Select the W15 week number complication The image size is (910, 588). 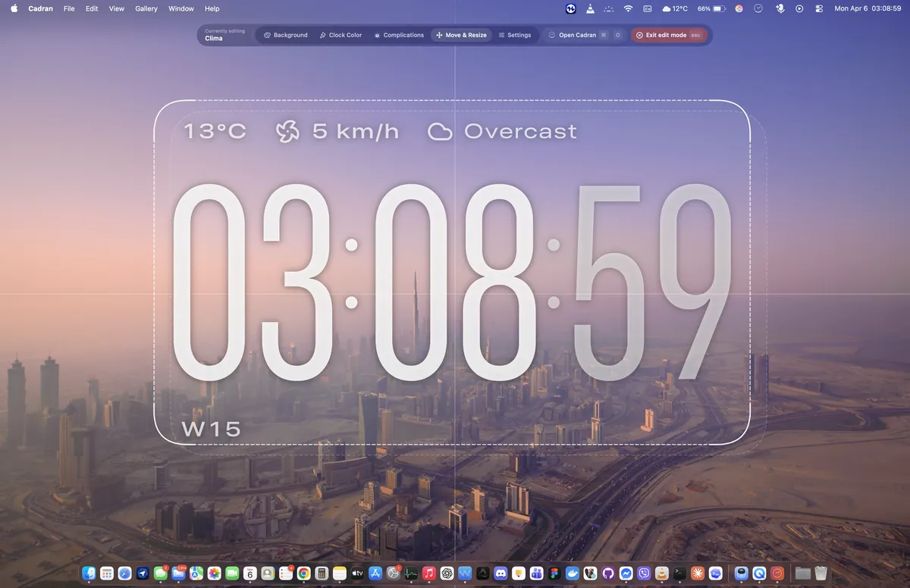(212, 429)
